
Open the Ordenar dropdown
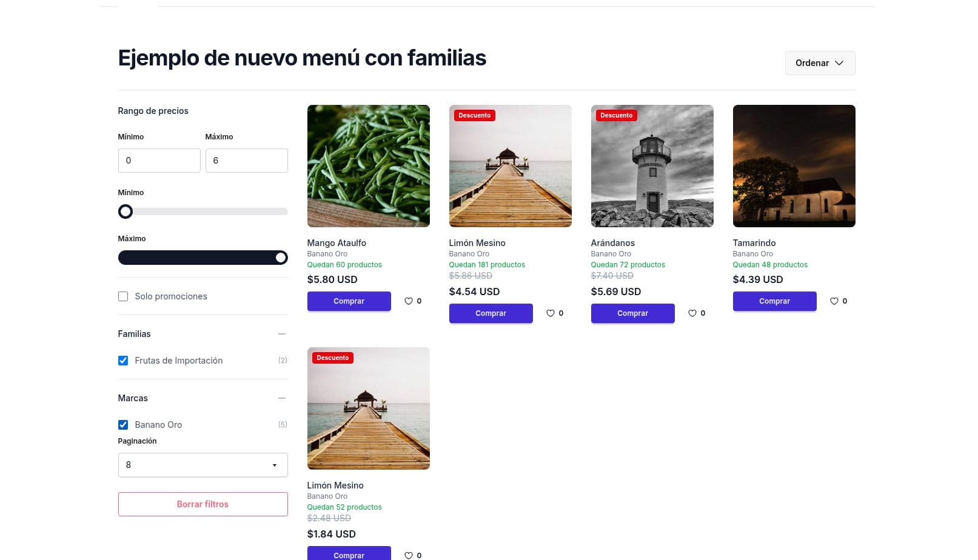(820, 63)
